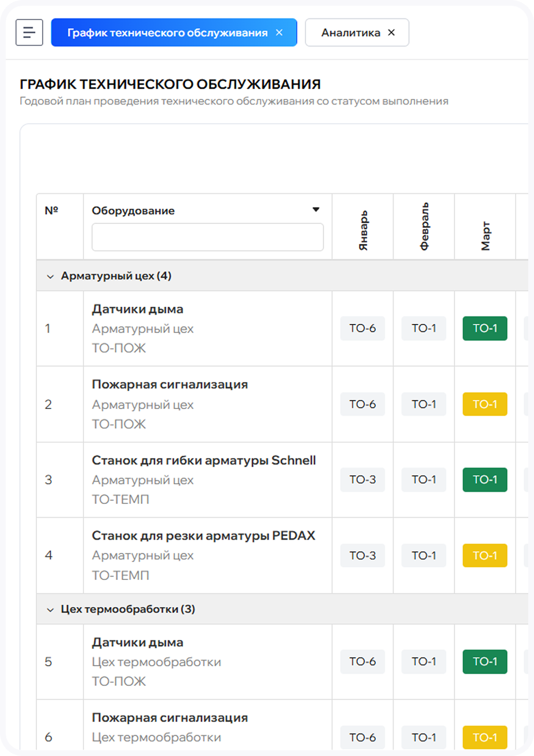Click January ТО-6 badge for row 5
534x756 pixels.
click(363, 662)
